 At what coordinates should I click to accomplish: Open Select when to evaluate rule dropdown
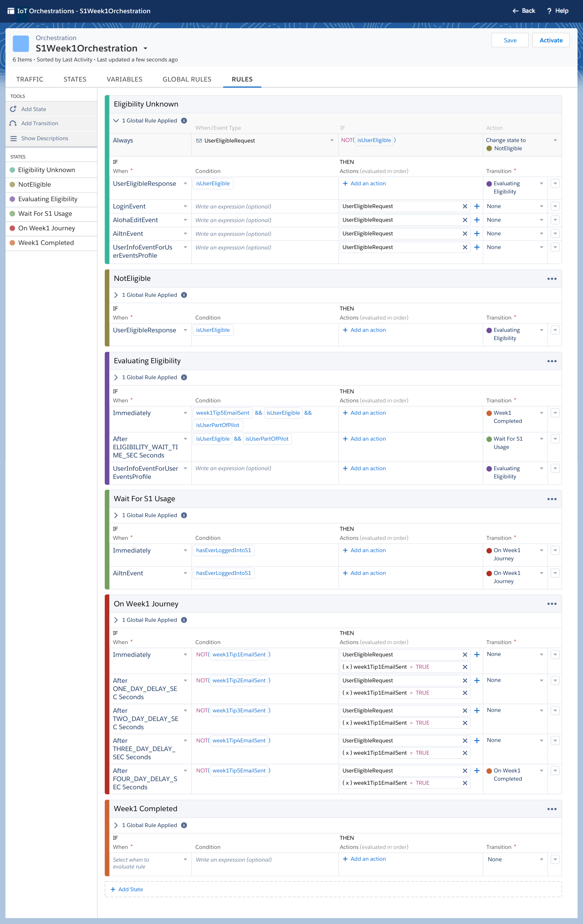(x=185, y=859)
